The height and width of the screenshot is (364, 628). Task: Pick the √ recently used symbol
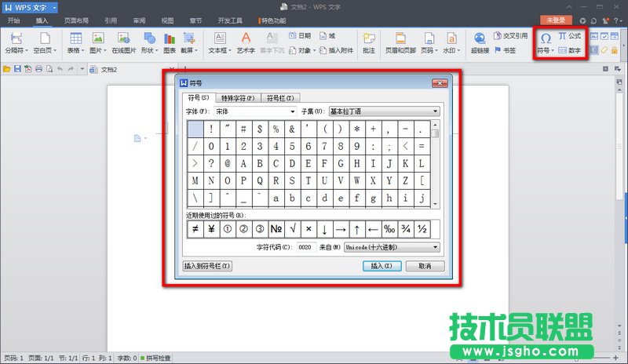292,229
